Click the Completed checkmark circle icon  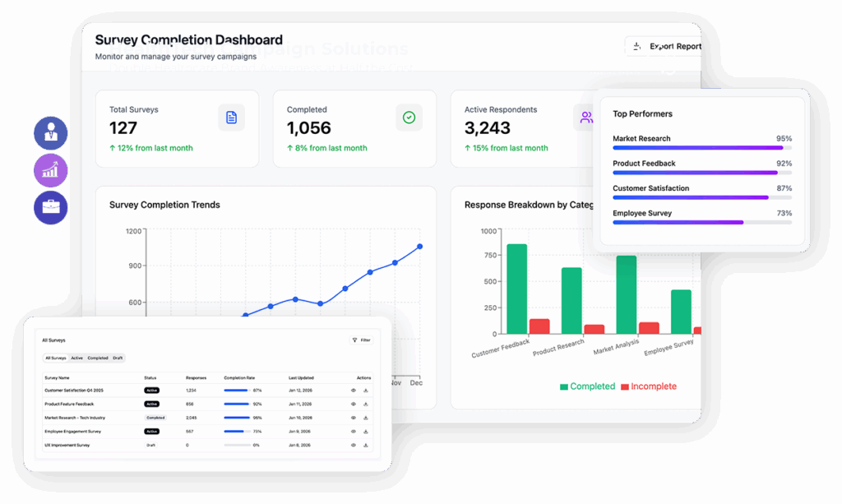409,118
